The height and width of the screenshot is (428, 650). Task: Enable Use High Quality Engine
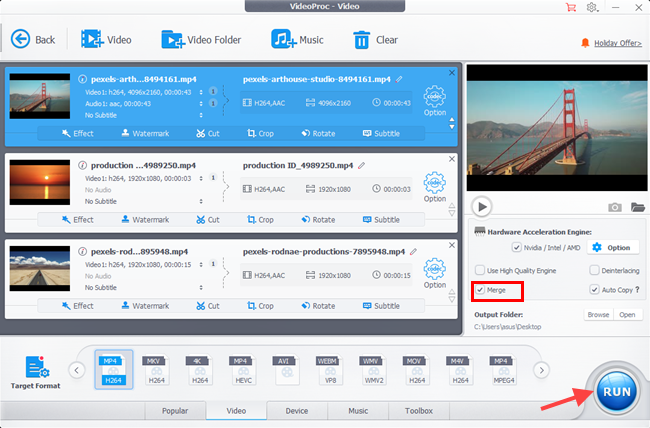pos(480,270)
